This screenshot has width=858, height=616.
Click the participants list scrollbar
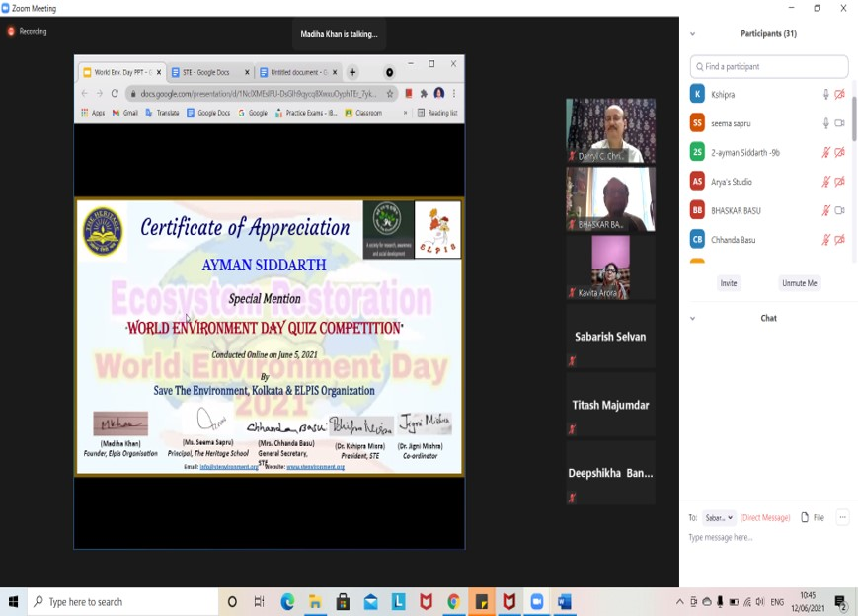(x=854, y=118)
